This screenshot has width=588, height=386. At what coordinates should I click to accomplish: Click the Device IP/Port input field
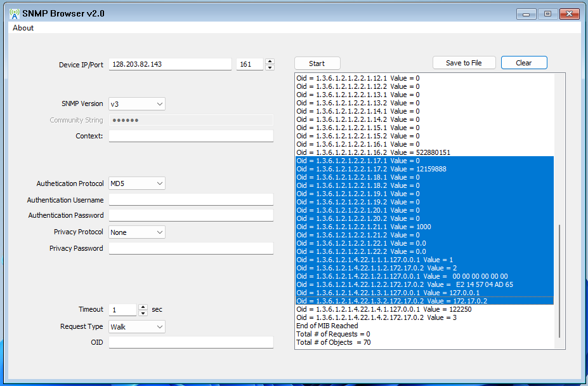tap(169, 63)
